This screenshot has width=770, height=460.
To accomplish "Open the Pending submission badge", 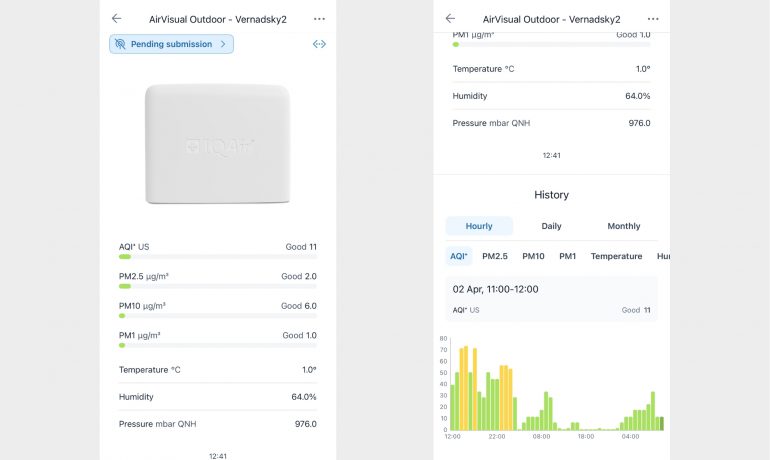I will [x=171, y=44].
